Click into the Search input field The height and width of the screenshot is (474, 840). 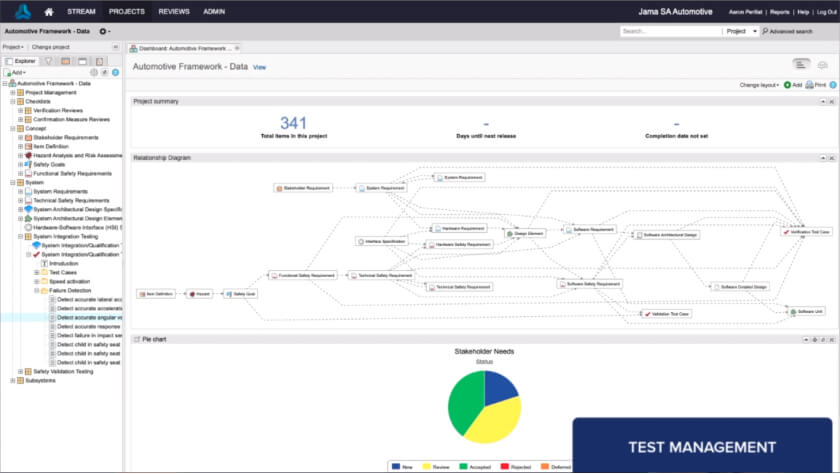pyautogui.click(x=669, y=32)
